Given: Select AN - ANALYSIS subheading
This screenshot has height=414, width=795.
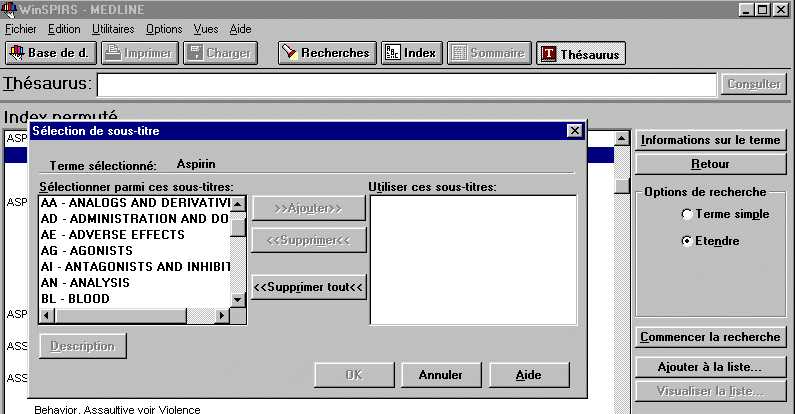Looking at the screenshot, I should click(x=135, y=283).
